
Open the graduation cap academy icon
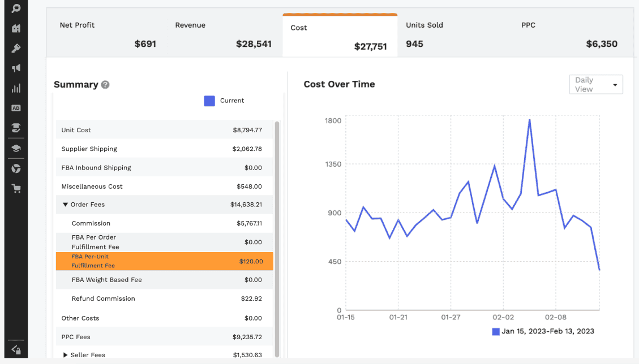[x=16, y=149]
